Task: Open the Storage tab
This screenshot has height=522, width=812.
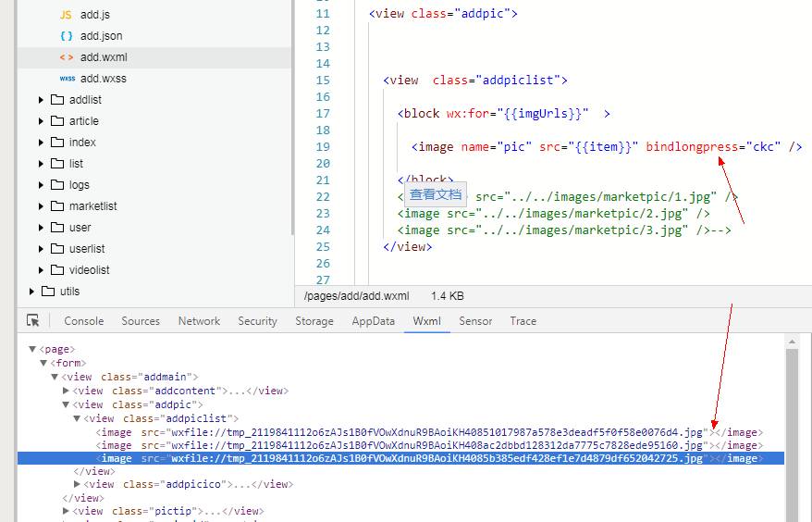Action: coord(314,321)
